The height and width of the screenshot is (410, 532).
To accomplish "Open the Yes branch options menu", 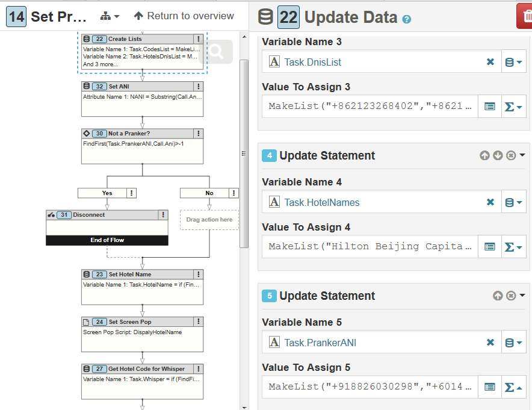I will tap(132, 193).
